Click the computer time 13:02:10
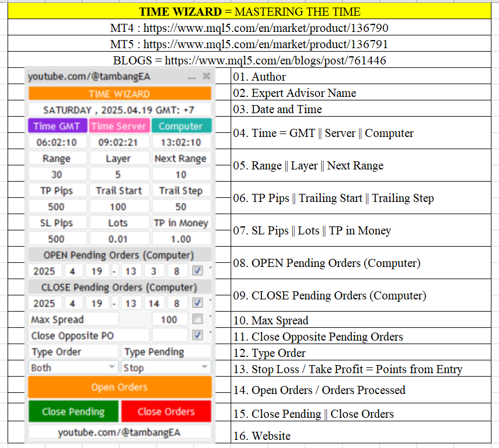This screenshot has height=448, width=499. pos(181,142)
